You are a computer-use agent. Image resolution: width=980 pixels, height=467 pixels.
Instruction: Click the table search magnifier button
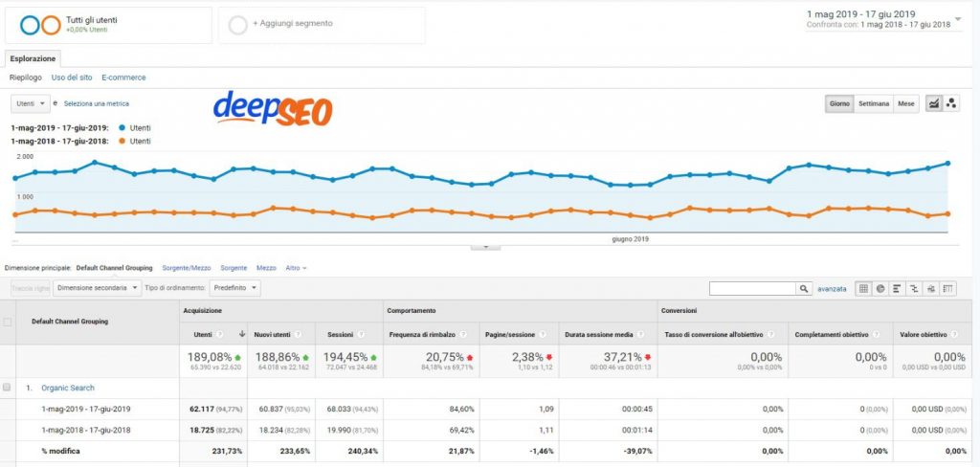pyautogui.click(x=804, y=288)
